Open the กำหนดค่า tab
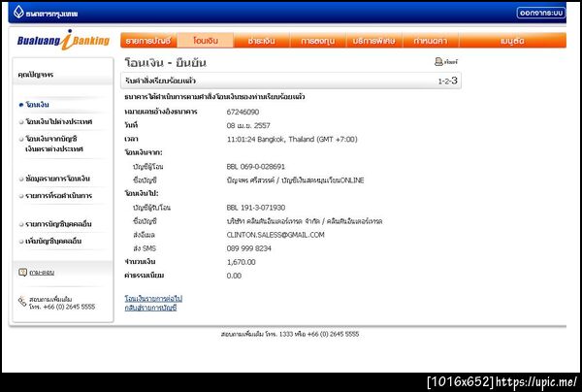This screenshot has width=582, height=392. click(430, 41)
